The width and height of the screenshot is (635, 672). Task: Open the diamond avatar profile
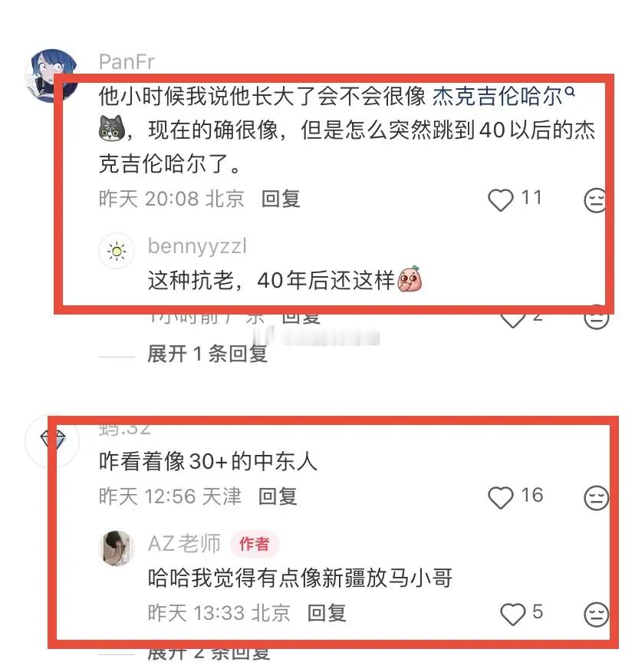click(52, 440)
